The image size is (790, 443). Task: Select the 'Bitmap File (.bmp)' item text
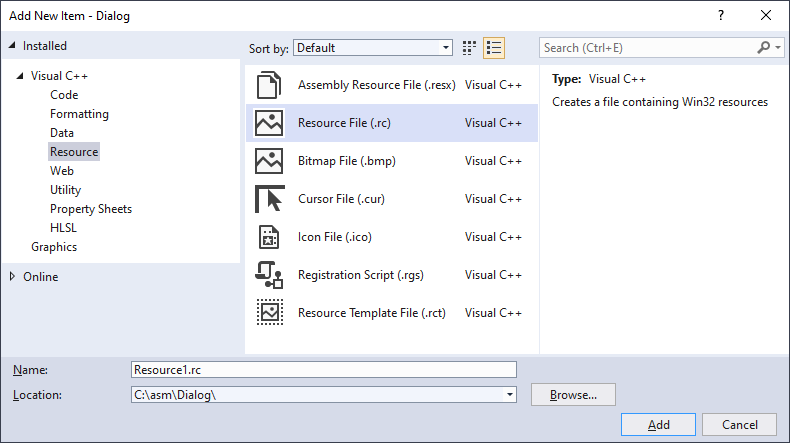tap(347, 161)
